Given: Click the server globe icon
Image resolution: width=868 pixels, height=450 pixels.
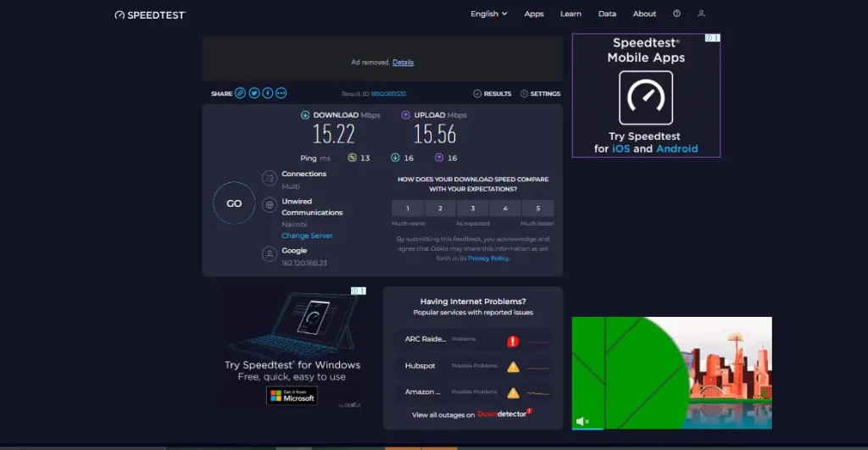Looking at the screenshot, I should (x=270, y=205).
